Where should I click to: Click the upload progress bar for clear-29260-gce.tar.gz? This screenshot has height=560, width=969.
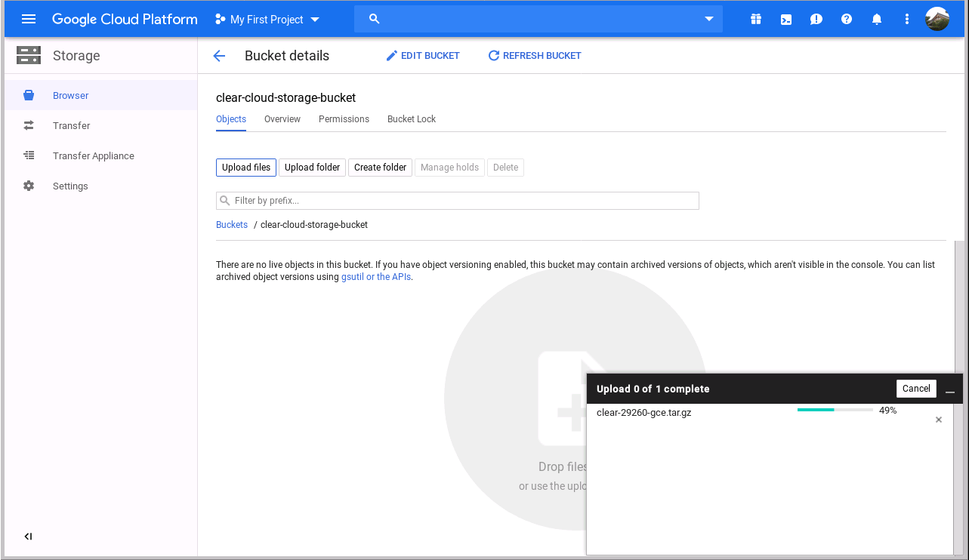(x=835, y=411)
